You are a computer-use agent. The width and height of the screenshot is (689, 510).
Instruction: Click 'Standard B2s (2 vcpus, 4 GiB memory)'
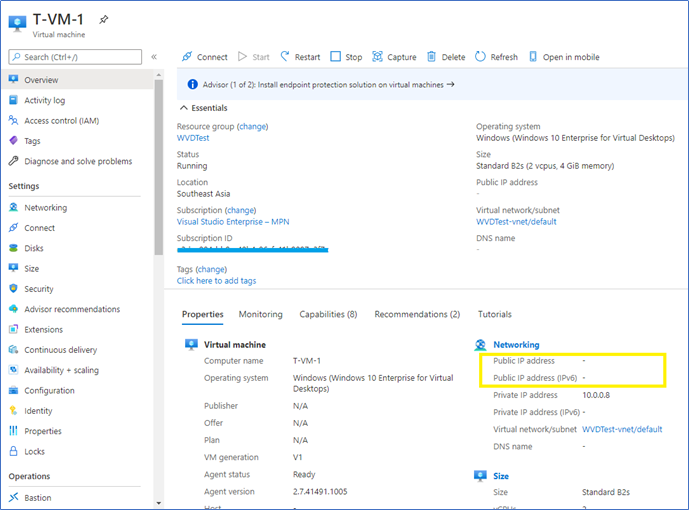pos(545,166)
